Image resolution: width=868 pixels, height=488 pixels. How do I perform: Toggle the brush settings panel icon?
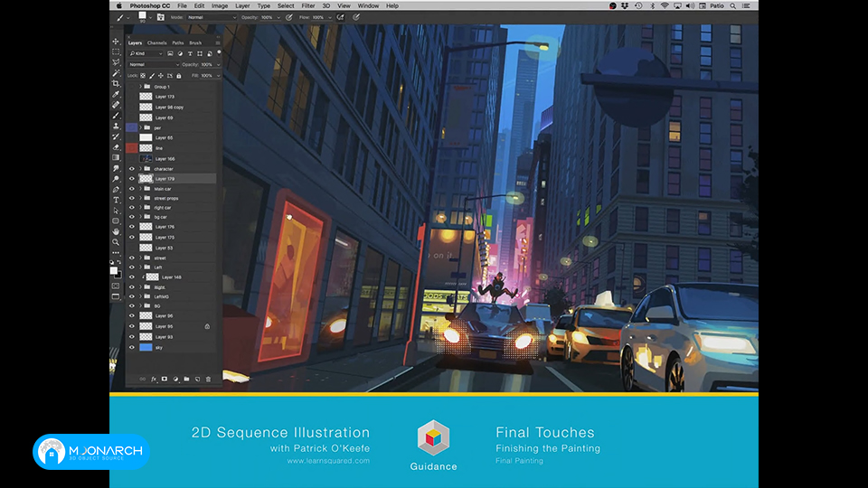161,17
